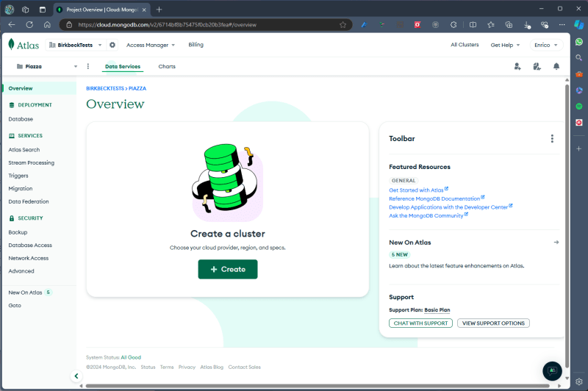
Task: Open project activity feed icon
Action: pos(537,66)
